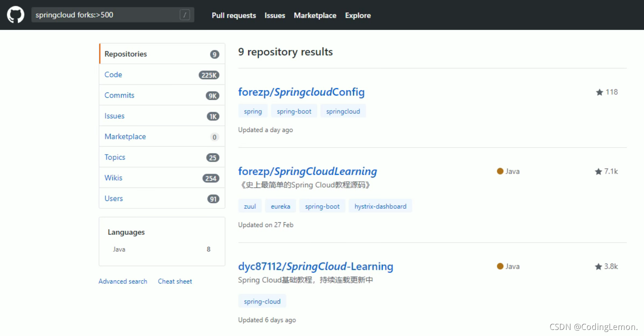644x336 pixels.
Task: Select Commits results filter in sidebar
Action: [162, 95]
